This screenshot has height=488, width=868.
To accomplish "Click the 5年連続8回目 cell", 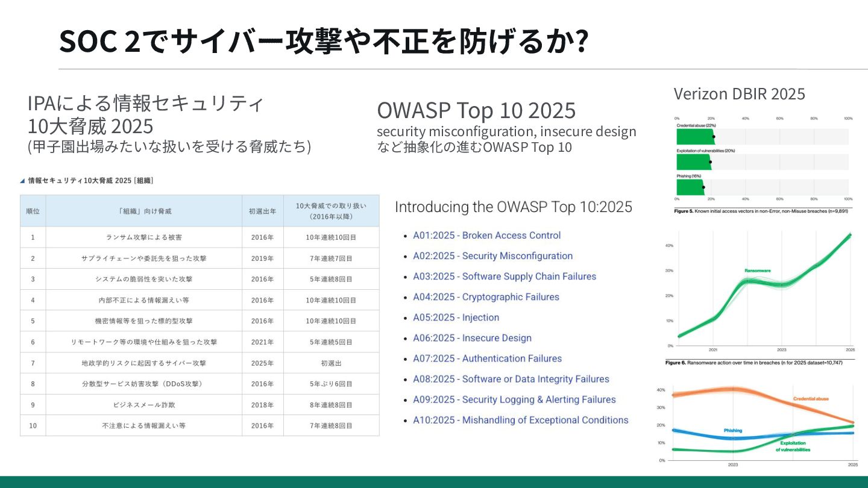I will coord(332,279).
